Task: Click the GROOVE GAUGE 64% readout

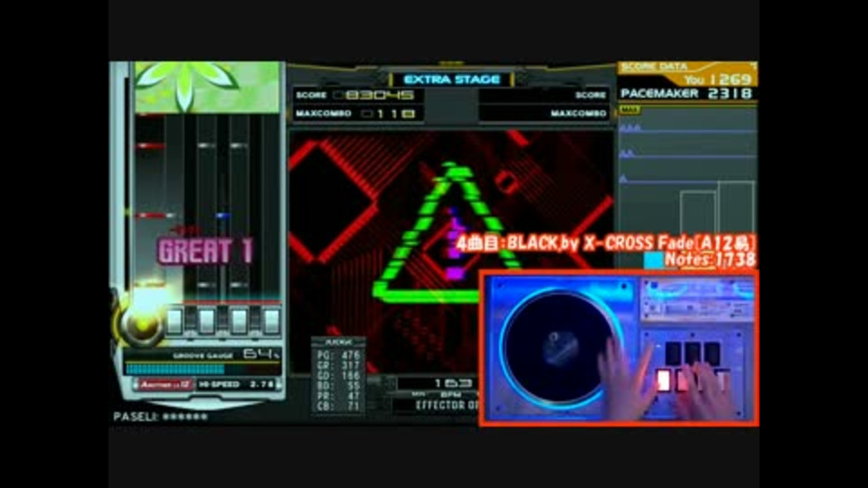Action: [226, 354]
